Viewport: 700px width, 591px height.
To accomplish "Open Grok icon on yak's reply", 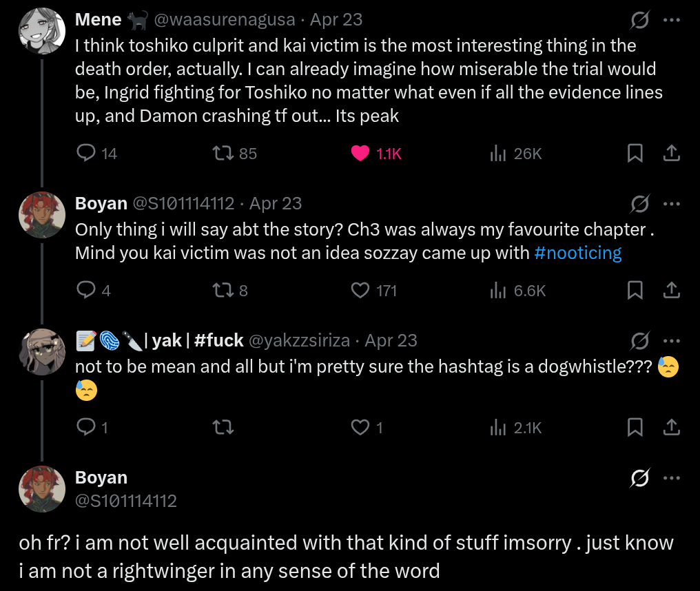I will 640,340.
